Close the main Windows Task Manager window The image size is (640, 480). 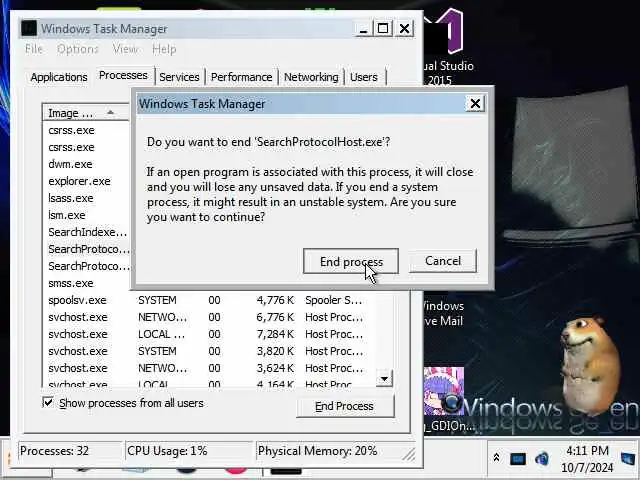pos(404,29)
